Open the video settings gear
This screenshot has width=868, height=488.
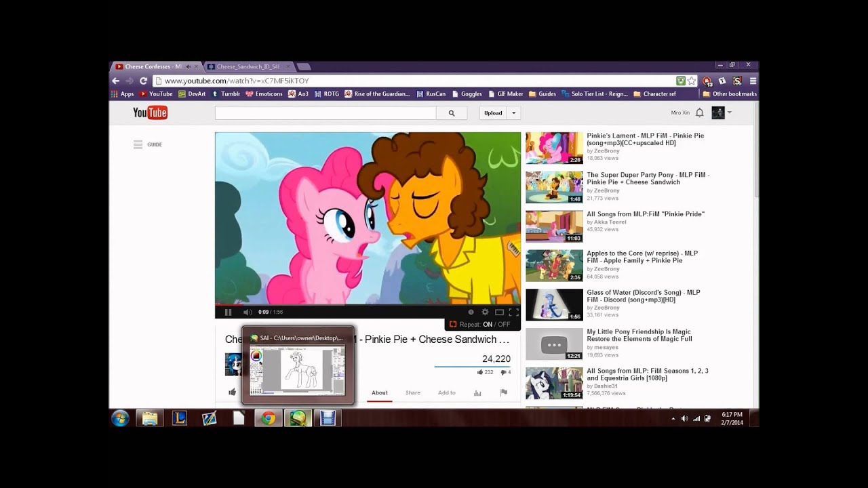[485, 312]
